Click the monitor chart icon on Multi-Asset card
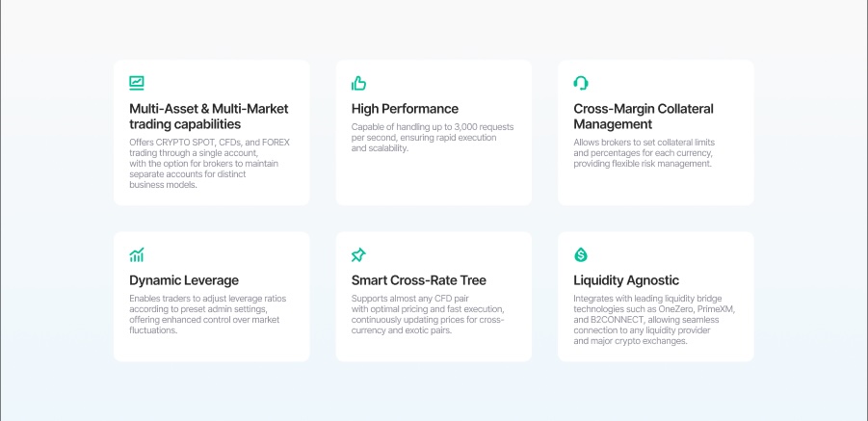868x421 pixels. pos(137,83)
